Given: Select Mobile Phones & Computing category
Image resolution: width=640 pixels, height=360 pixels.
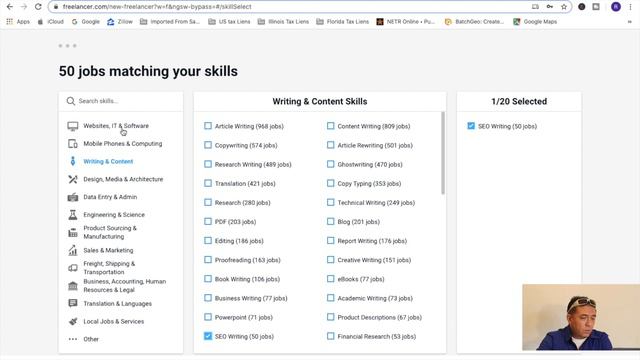Looking at the screenshot, I should (122, 144).
